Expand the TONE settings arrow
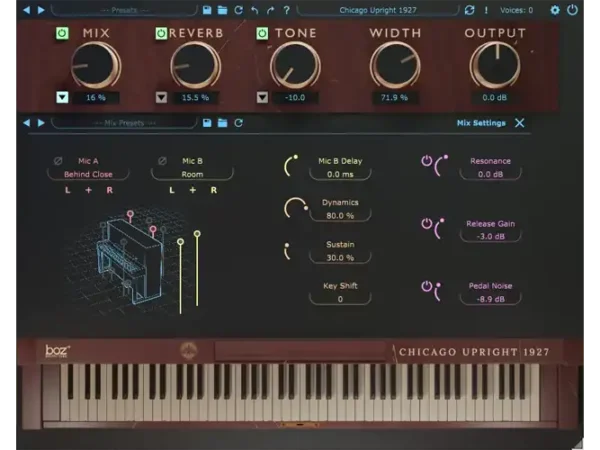 (262, 97)
